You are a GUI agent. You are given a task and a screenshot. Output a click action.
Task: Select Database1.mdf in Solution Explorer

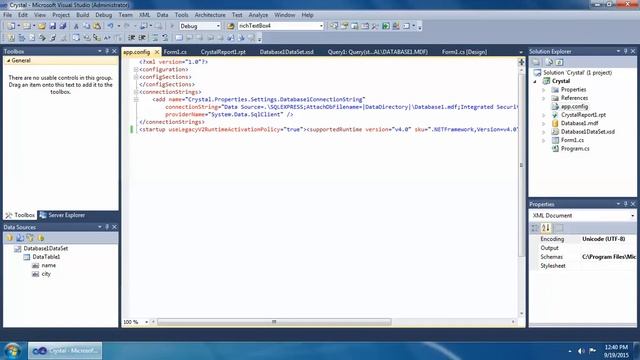[x=579, y=123]
